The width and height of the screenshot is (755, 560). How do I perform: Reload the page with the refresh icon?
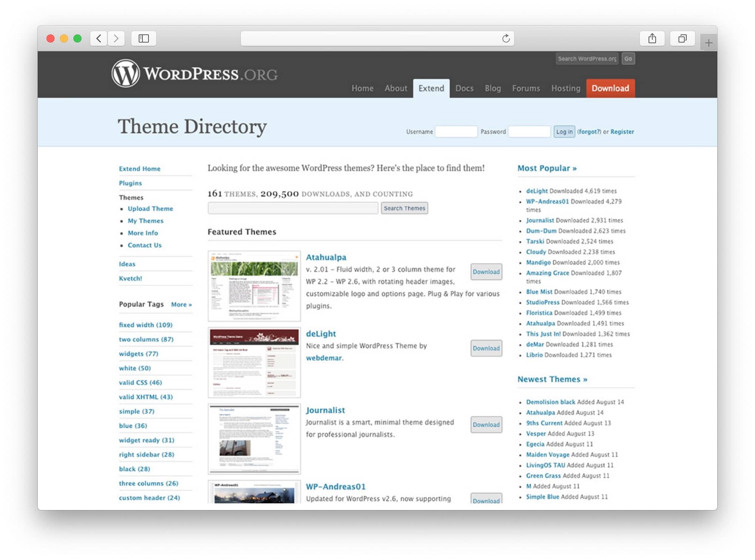click(506, 39)
